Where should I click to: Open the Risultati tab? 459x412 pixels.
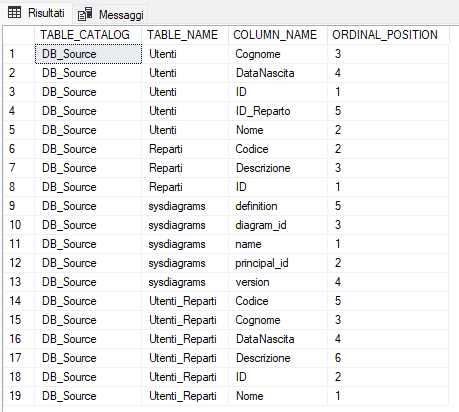pos(36,13)
